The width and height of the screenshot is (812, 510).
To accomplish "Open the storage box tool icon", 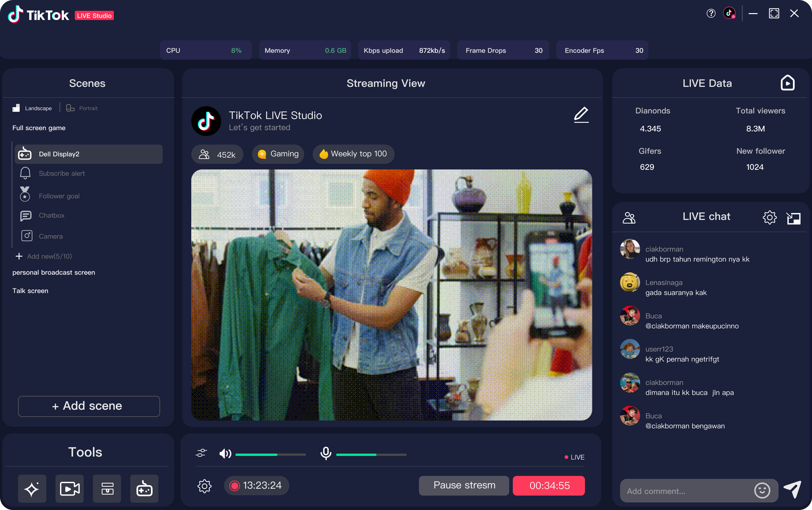I will coord(107,488).
